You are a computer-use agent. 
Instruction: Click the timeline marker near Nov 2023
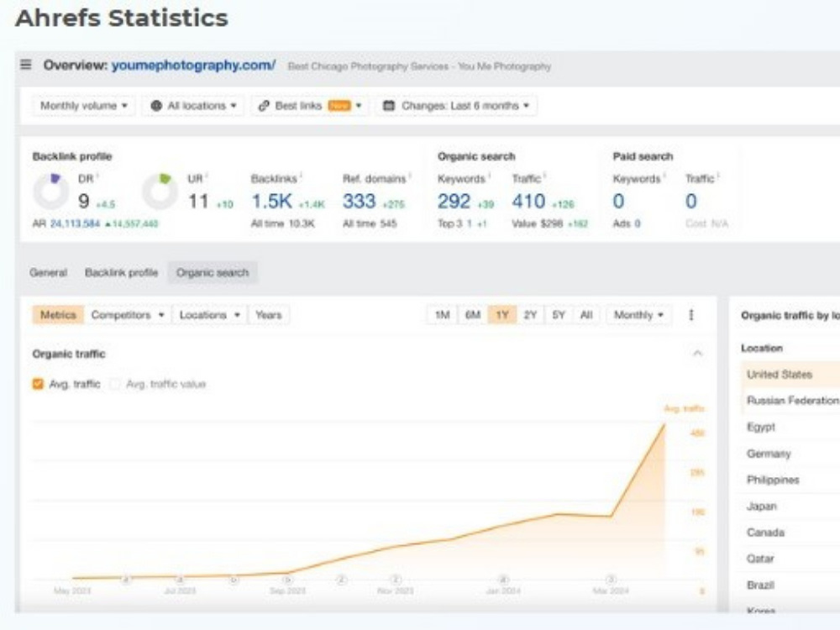tap(396, 580)
